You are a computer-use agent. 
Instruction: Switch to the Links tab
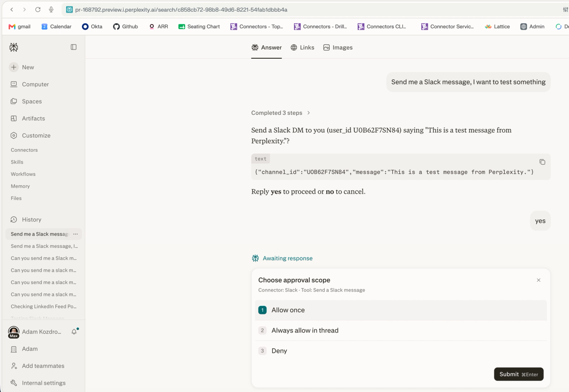tap(302, 47)
